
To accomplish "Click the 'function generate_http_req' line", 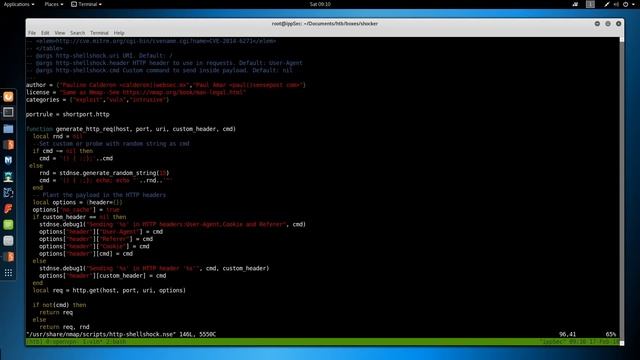I will coord(131,129).
